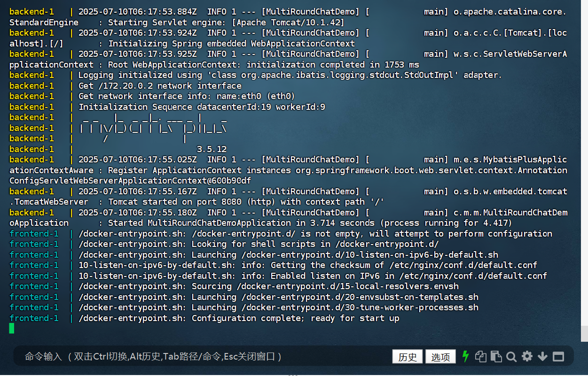Click the text 'Getting the checksum of /etc/nginx/conf.d/default.conf'
The height and width of the screenshot is (376, 588).
[404, 265]
